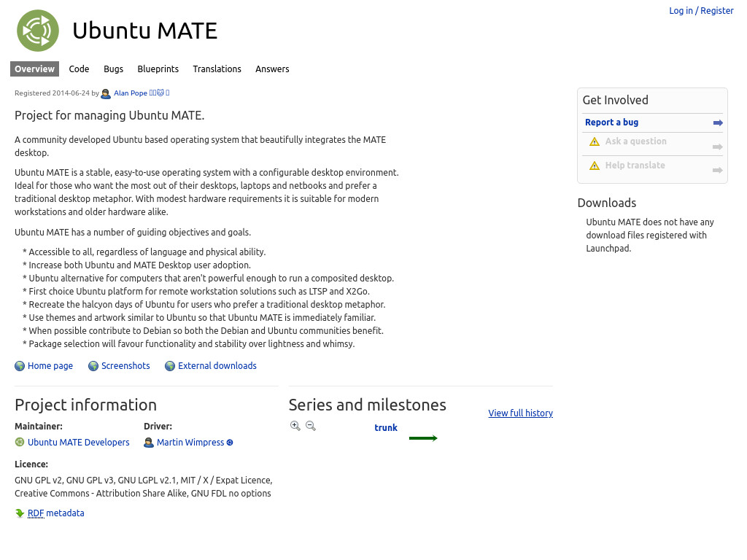Download the RDF metadata link
747x560 pixels.
click(x=55, y=513)
